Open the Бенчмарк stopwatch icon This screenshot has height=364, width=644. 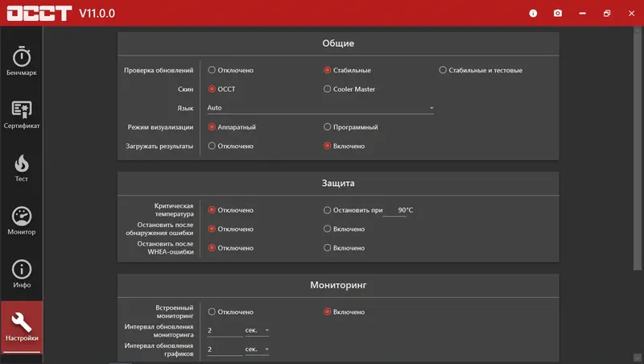22,56
